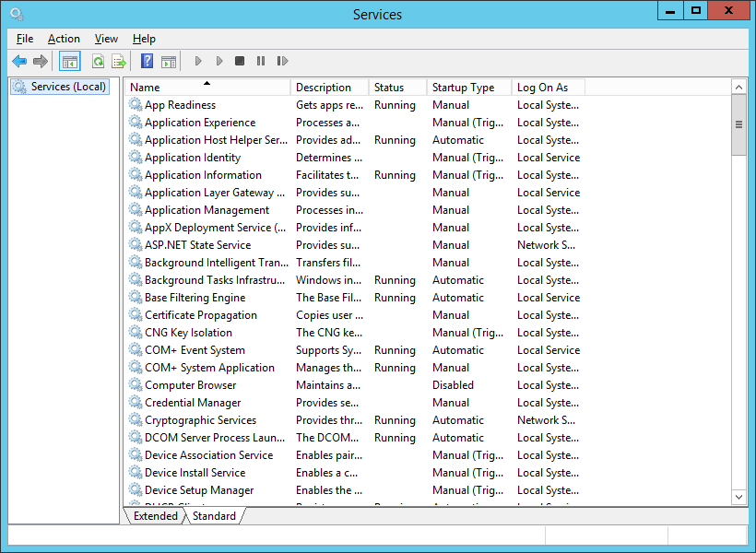Sort by the Name column header
Viewport: 756px width, 553px height.
tap(207, 88)
